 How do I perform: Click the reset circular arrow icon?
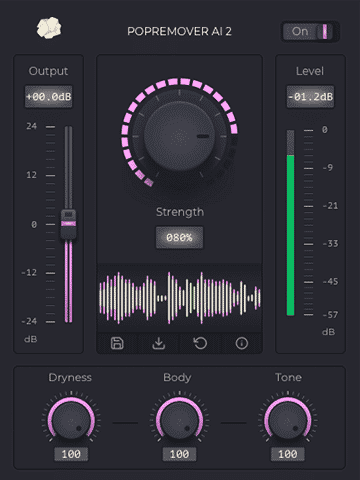click(x=200, y=343)
